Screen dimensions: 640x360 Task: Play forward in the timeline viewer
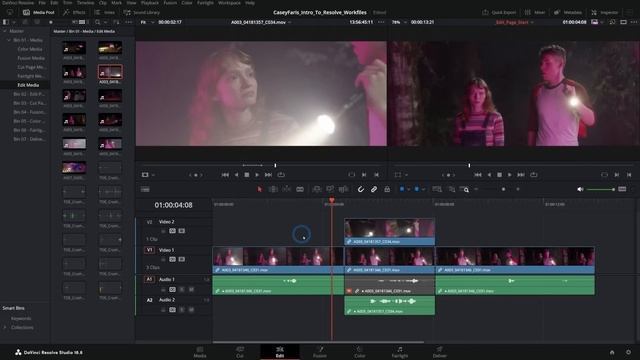(510, 175)
